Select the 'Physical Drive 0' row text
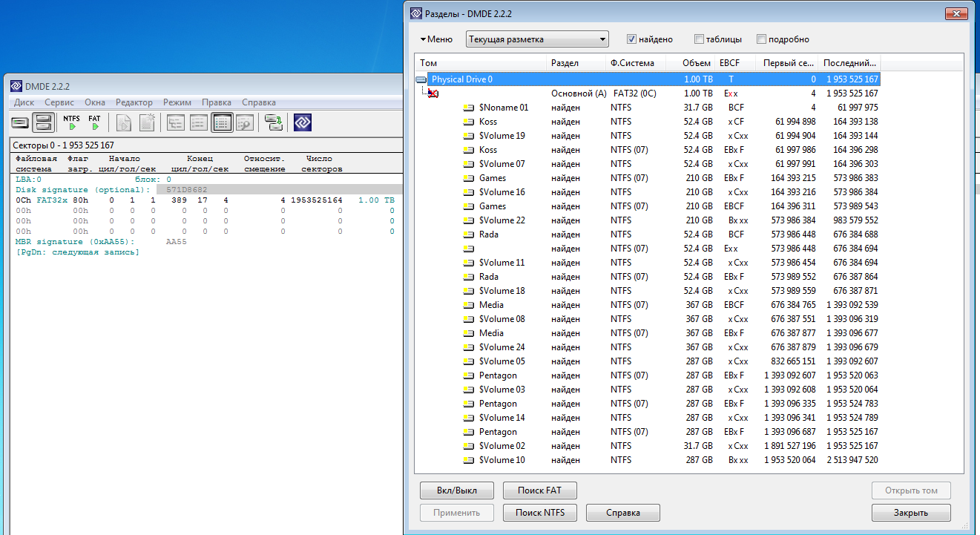 [x=461, y=79]
